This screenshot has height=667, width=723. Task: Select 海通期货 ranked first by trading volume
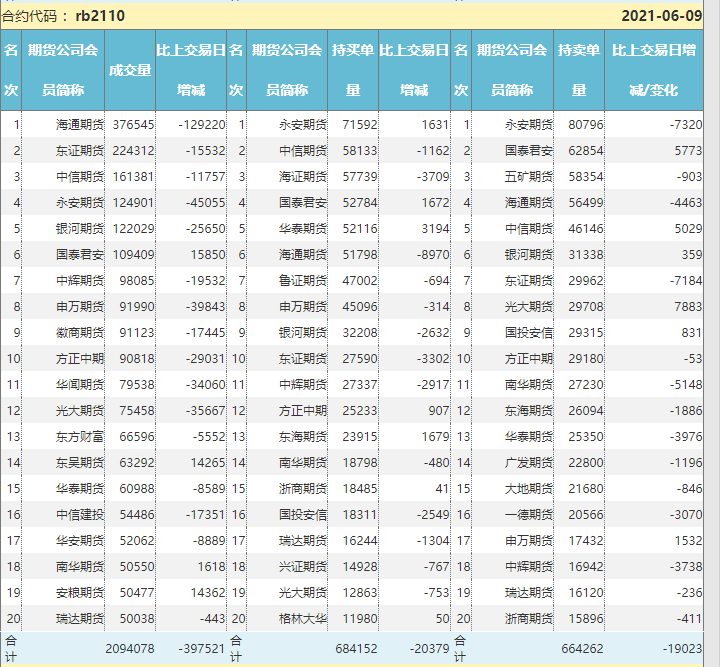click(80, 125)
